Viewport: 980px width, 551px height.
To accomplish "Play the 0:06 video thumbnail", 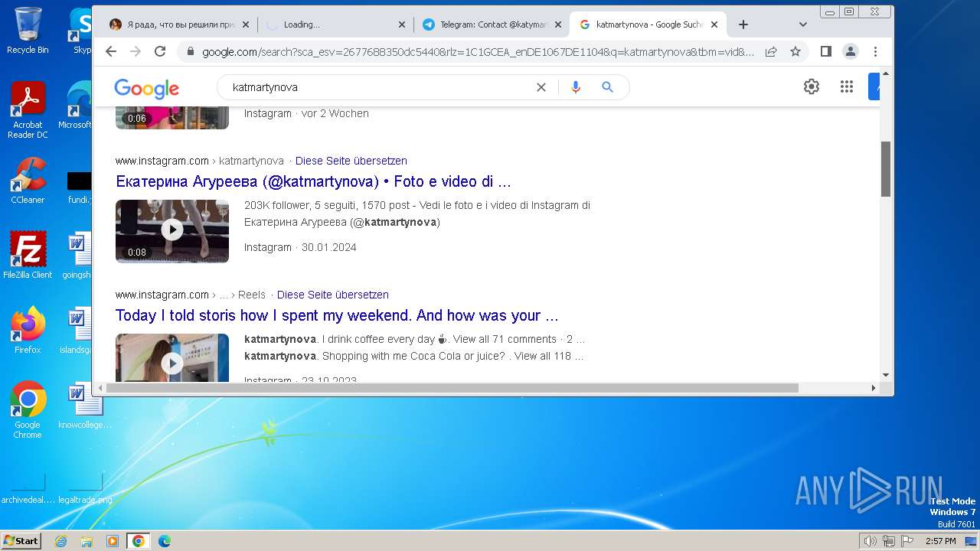I will (x=172, y=117).
